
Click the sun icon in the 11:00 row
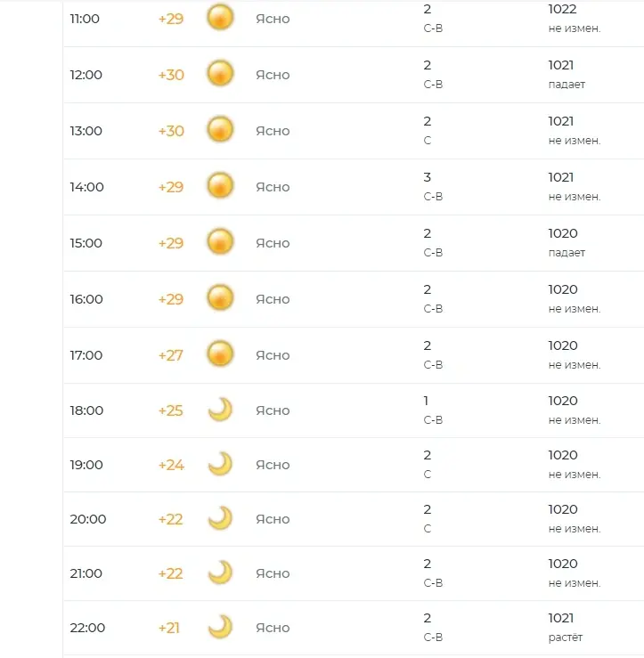pyautogui.click(x=220, y=18)
